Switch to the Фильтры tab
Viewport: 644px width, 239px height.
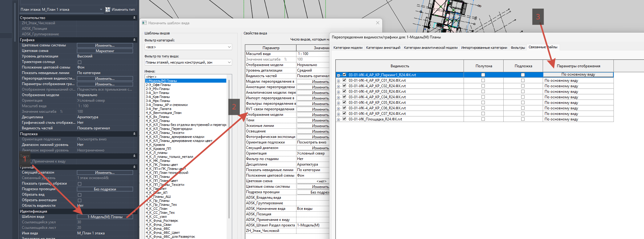pos(518,48)
